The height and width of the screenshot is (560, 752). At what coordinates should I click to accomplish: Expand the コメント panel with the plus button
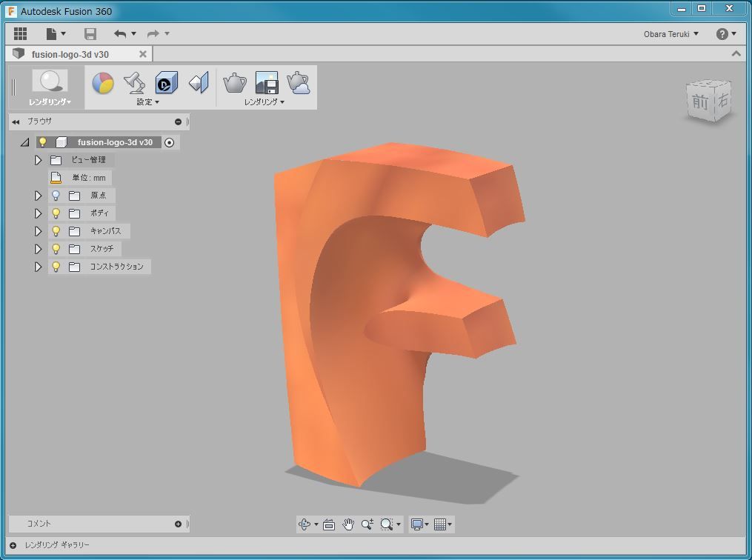coord(178,524)
